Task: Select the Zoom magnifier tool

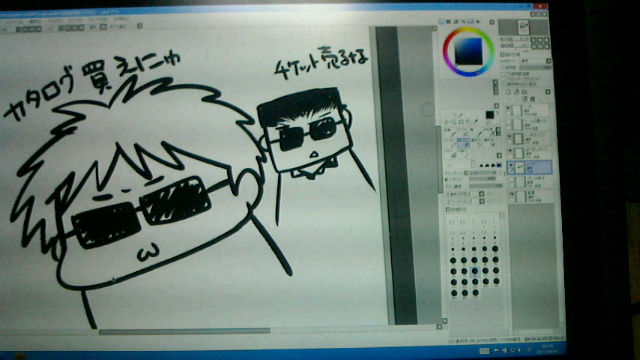Action: [x=453, y=122]
